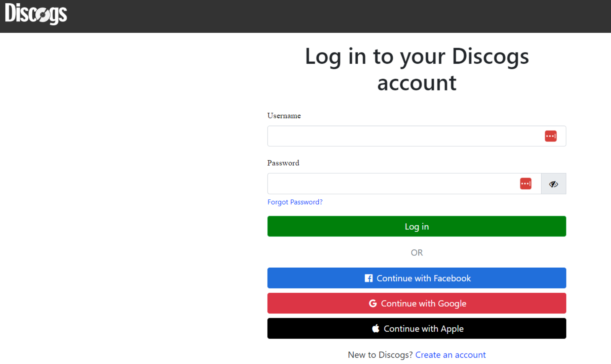The image size is (611, 364).
Task: Focus the Password input field
Action: click(x=404, y=183)
